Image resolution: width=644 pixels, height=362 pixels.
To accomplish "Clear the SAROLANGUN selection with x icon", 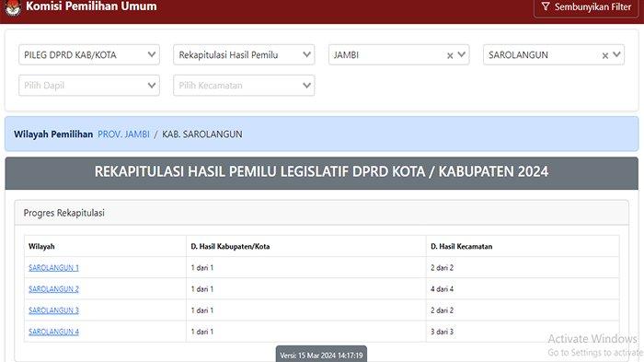I will (605, 55).
